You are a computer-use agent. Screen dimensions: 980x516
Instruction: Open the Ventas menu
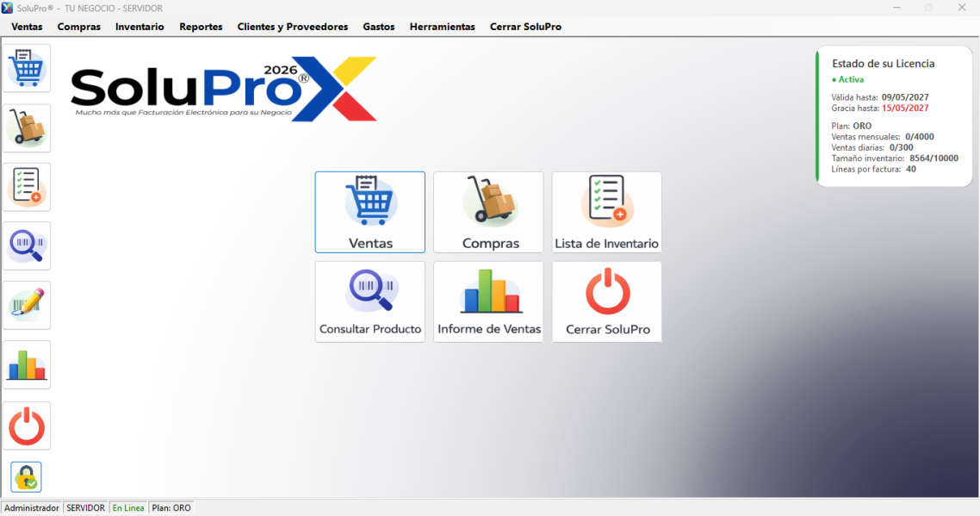pyautogui.click(x=27, y=27)
